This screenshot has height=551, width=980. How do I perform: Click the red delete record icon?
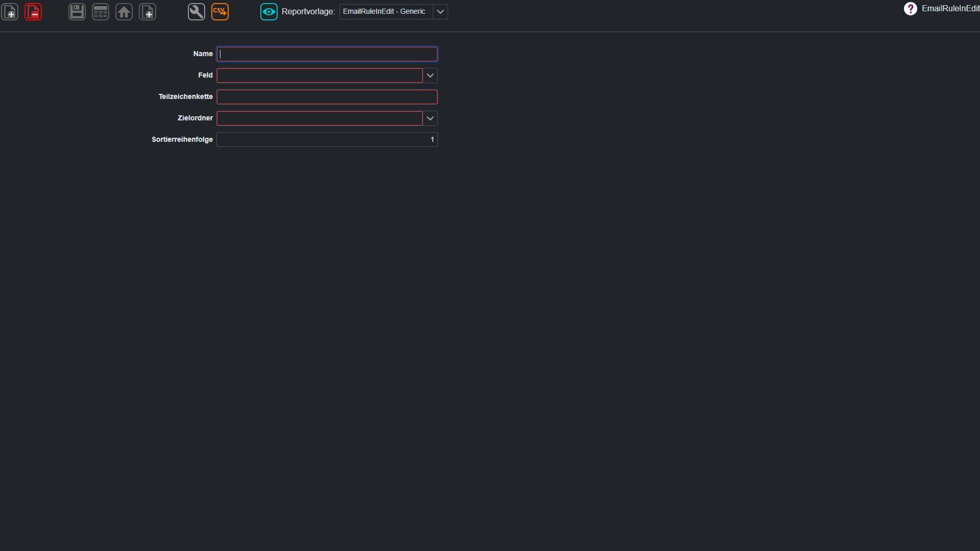point(33,12)
